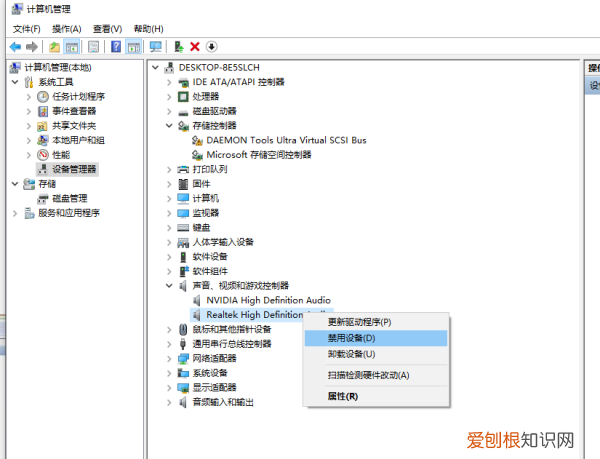Select the 键盘 category
The height and width of the screenshot is (459, 600).
click(201, 228)
